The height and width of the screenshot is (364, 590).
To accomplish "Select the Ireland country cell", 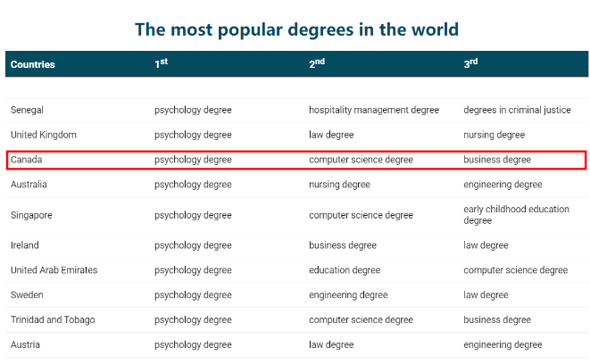I will click(25, 245).
